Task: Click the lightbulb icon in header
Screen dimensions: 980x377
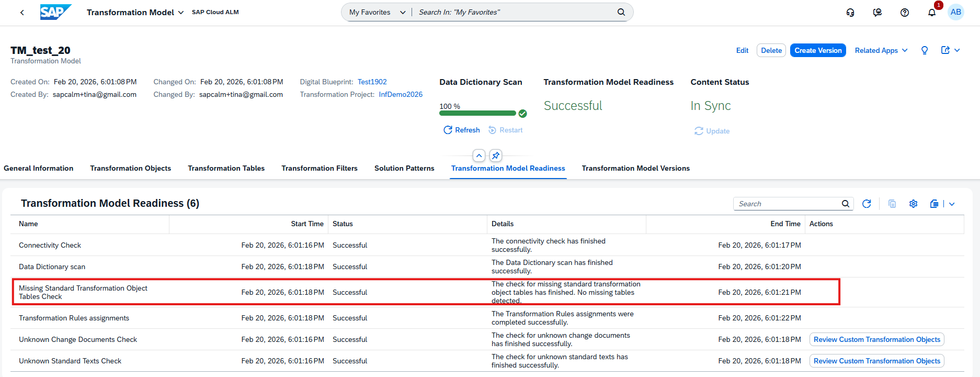Action: (925, 50)
